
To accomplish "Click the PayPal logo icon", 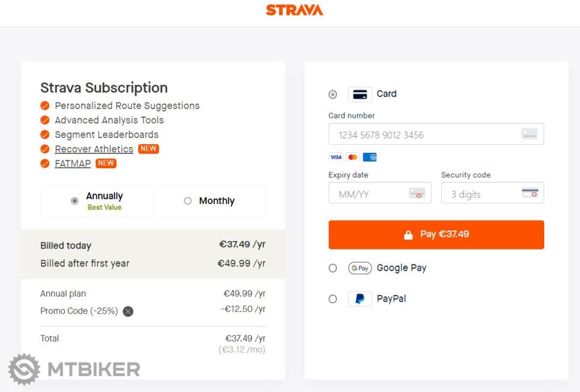I will click(360, 299).
